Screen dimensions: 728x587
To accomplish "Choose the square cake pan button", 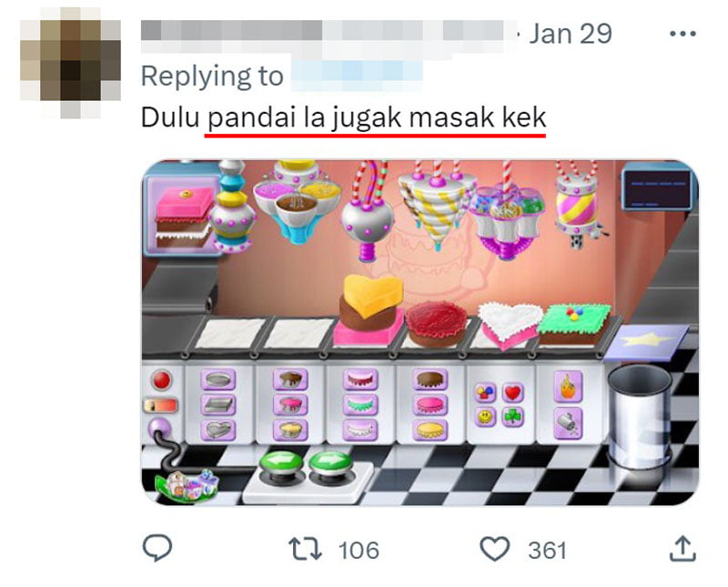I will click(218, 405).
